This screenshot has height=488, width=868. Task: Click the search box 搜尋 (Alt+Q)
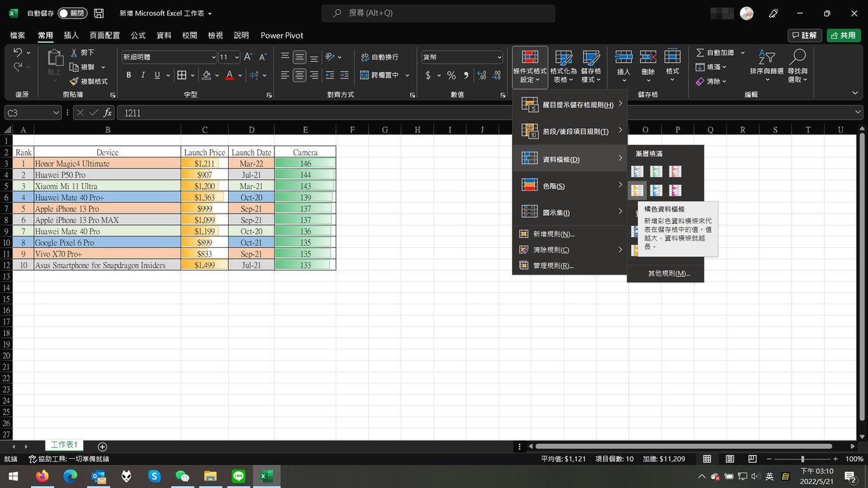(x=438, y=13)
